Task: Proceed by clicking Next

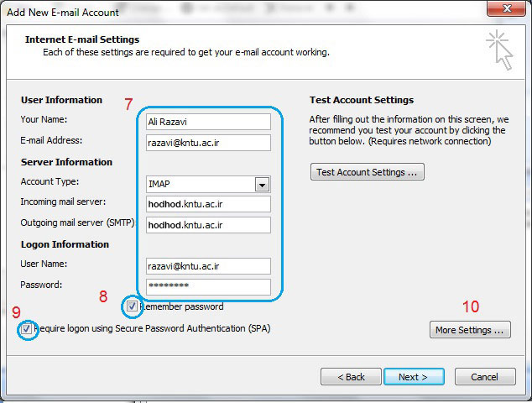Action: pos(413,377)
